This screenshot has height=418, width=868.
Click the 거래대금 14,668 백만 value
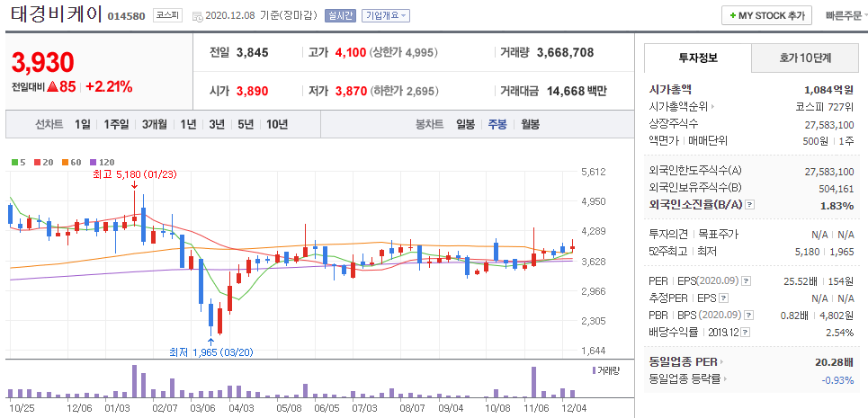click(x=577, y=91)
